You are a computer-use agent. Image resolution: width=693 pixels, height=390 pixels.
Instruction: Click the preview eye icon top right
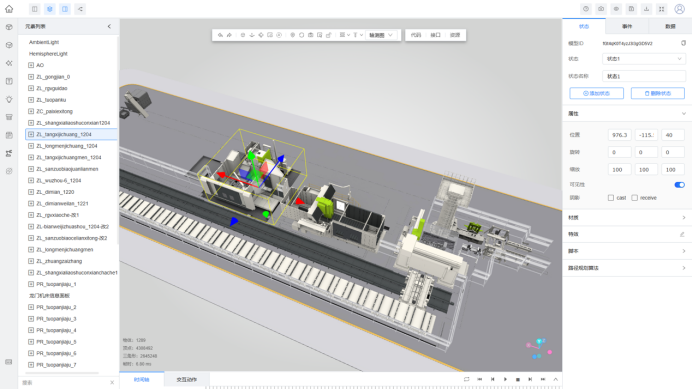coord(616,9)
